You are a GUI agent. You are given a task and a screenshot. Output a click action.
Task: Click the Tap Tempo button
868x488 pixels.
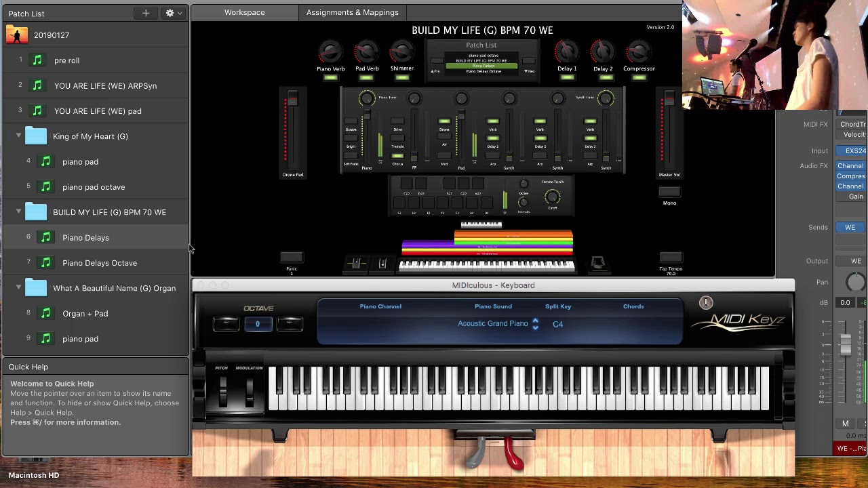coord(671,258)
